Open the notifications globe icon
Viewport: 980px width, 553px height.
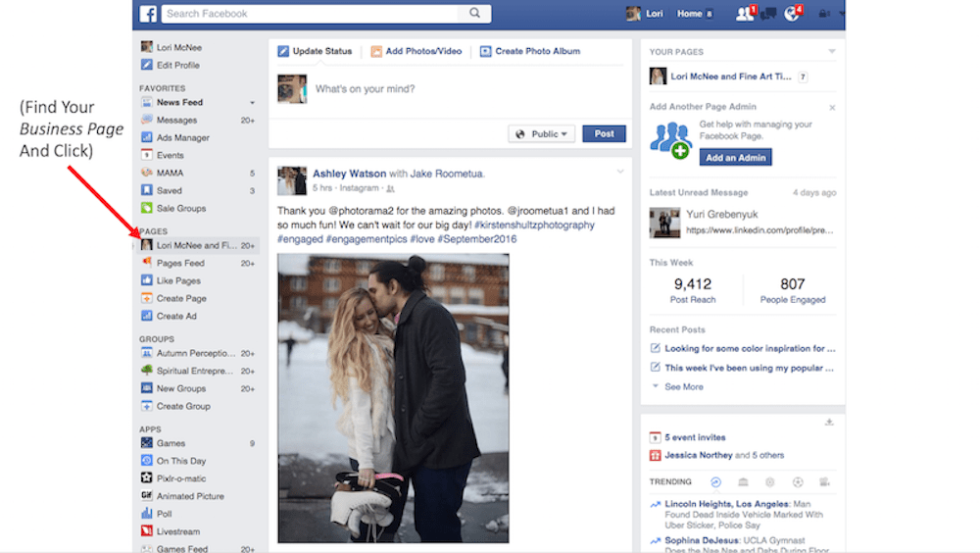(x=792, y=13)
